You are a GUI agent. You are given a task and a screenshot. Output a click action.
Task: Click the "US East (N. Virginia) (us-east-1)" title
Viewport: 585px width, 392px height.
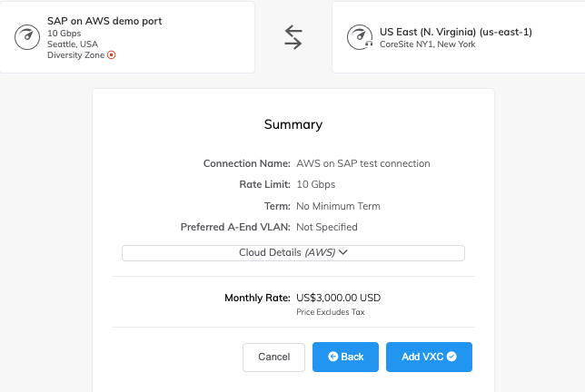click(456, 32)
